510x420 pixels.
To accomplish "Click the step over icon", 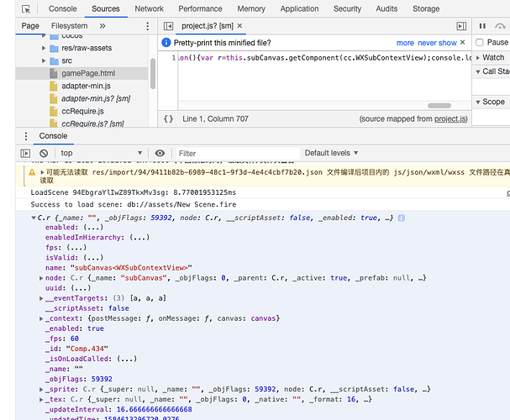I will point(500,26).
